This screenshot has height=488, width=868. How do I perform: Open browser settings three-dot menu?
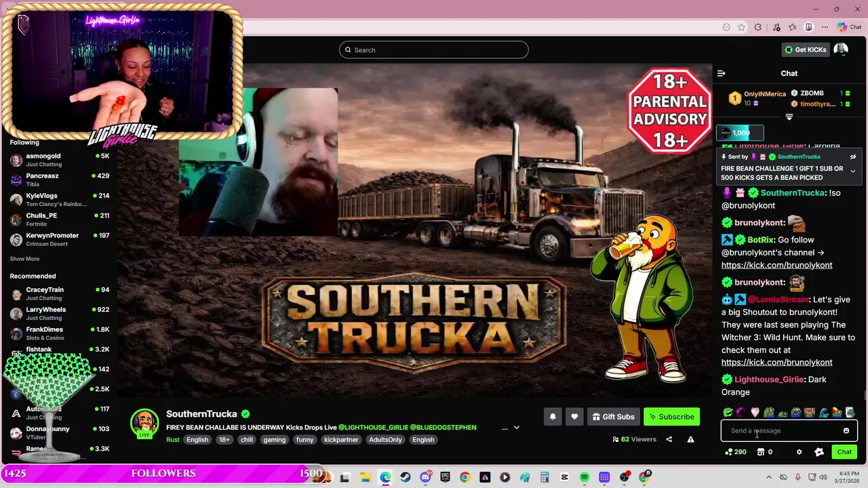tap(825, 27)
